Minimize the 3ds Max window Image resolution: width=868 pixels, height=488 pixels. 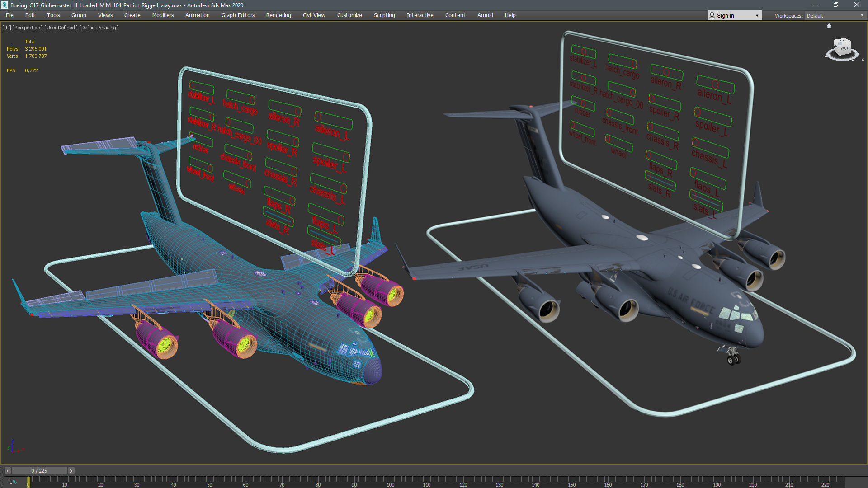(x=816, y=5)
